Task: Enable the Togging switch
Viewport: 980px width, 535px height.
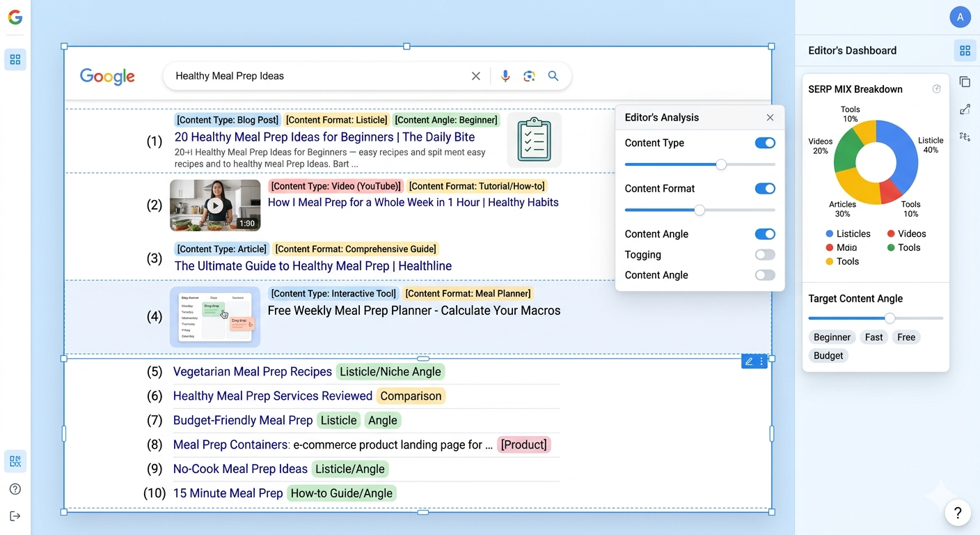Action: tap(765, 255)
